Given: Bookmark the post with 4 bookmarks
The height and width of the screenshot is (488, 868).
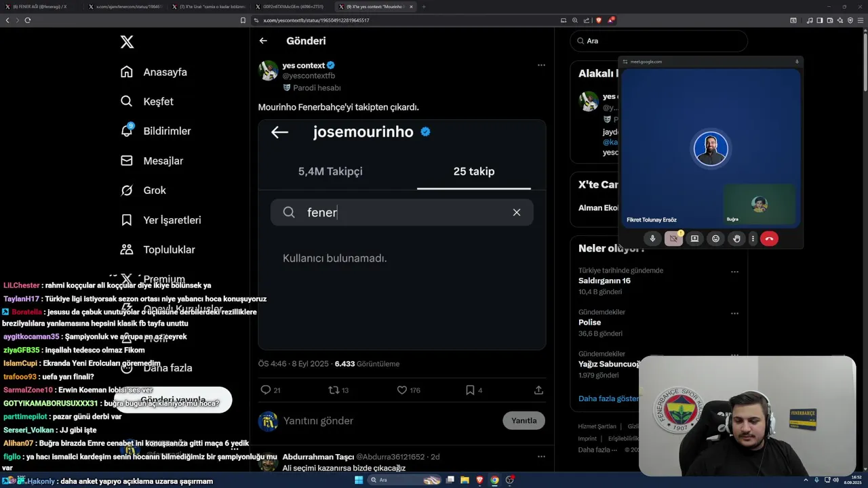Looking at the screenshot, I should (470, 390).
